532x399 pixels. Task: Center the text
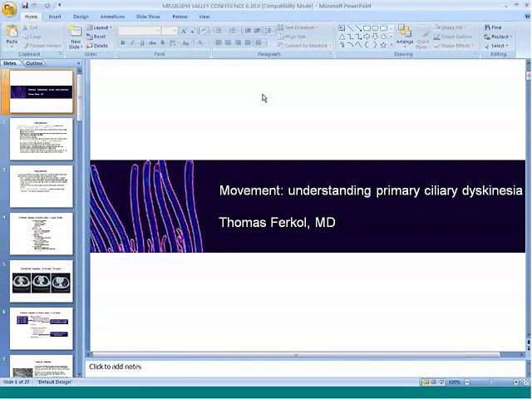(229, 42)
